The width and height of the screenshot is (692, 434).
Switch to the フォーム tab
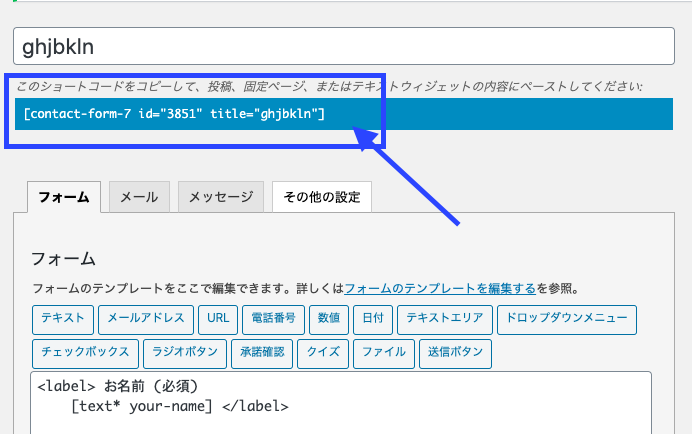click(x=64, y=197)
